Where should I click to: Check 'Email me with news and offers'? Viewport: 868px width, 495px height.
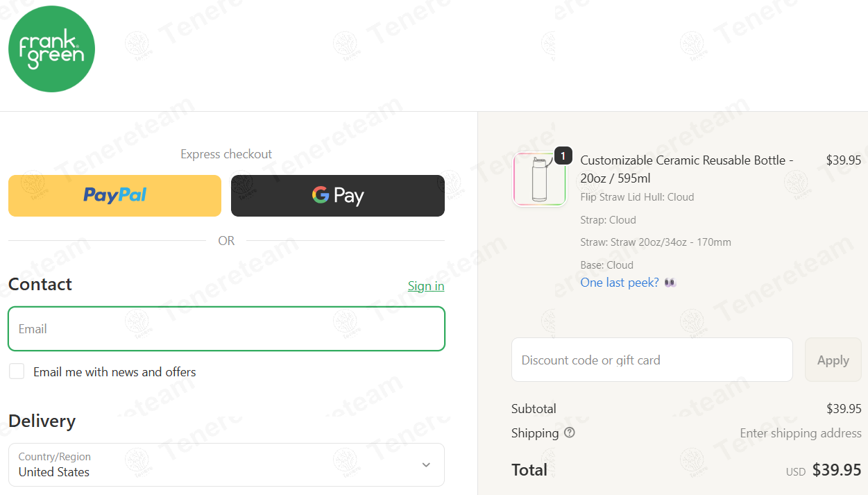pos(17,371)
